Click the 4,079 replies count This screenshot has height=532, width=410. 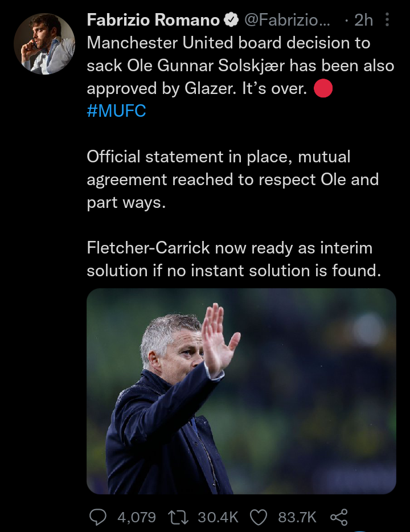click(x=136, y=517)
